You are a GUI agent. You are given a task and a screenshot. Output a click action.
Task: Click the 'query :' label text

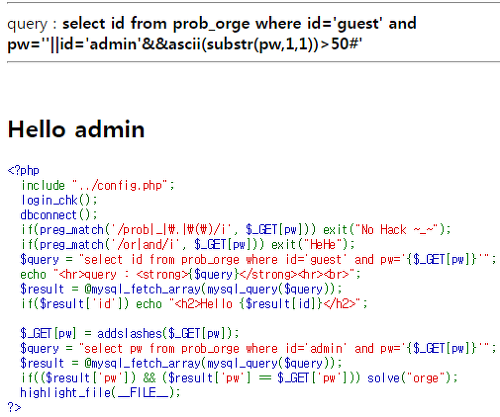32,24
